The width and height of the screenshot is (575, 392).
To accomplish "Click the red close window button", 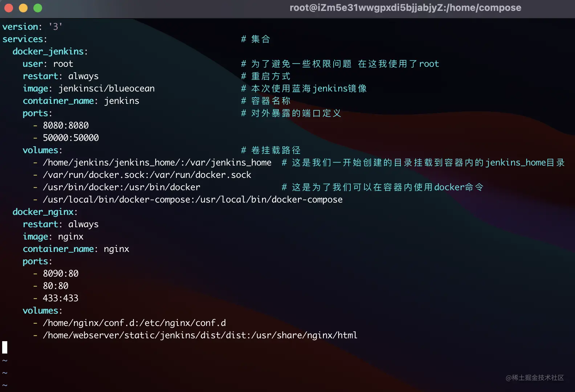I will coord(9,8).
